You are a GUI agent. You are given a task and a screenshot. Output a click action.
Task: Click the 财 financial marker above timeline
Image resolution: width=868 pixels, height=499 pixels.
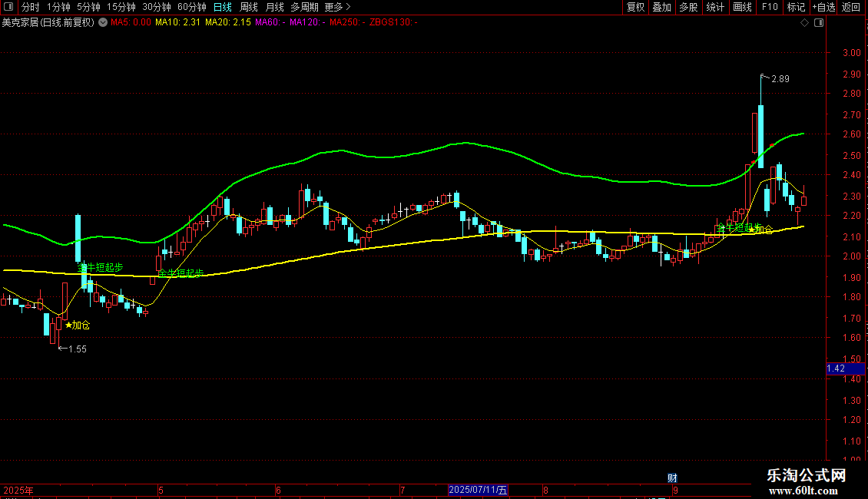672,478
